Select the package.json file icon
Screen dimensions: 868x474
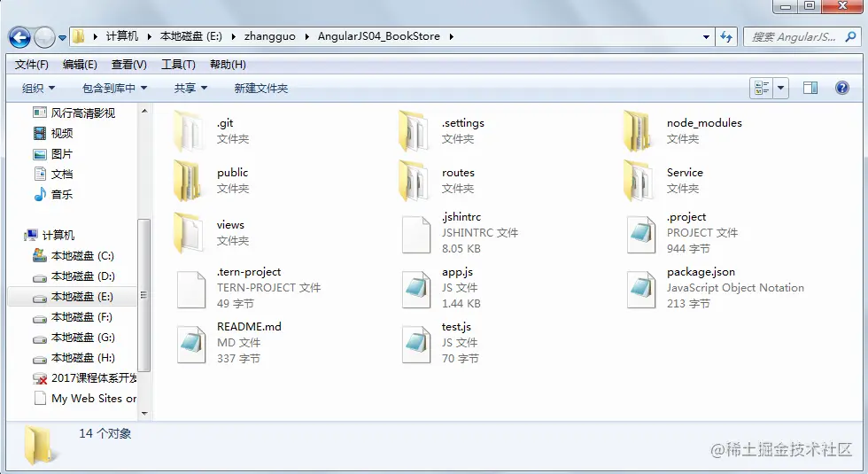tap(641, 289)
